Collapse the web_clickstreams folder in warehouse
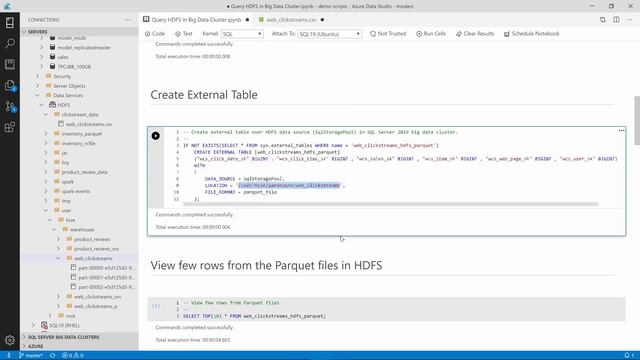 58,258
